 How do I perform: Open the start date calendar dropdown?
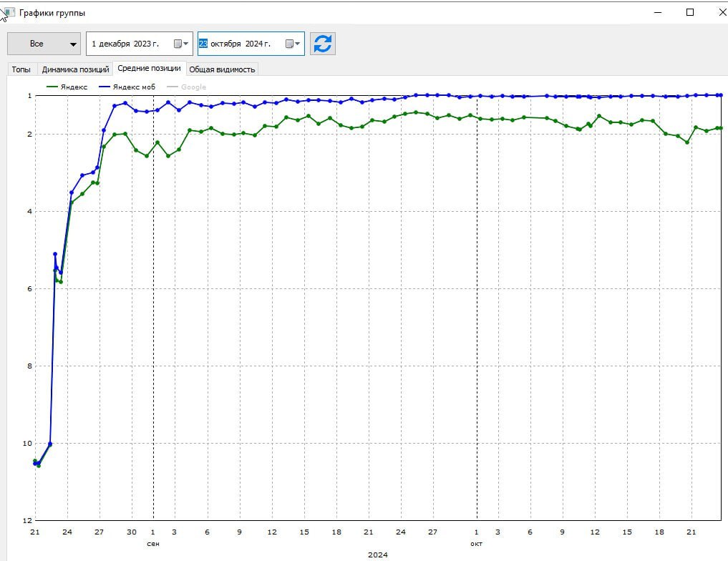(181, 44)
